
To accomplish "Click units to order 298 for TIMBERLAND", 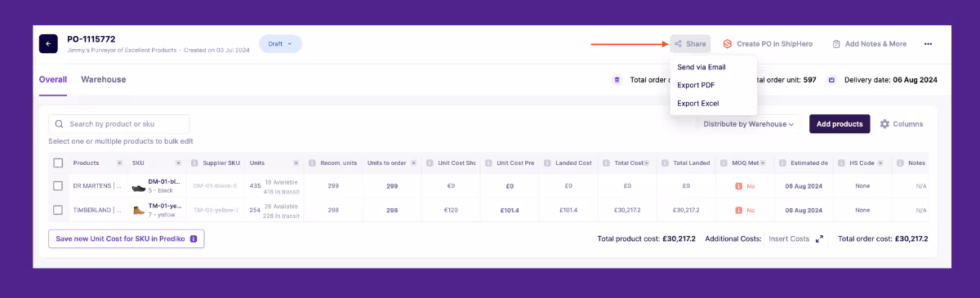I will coord(392,210).
